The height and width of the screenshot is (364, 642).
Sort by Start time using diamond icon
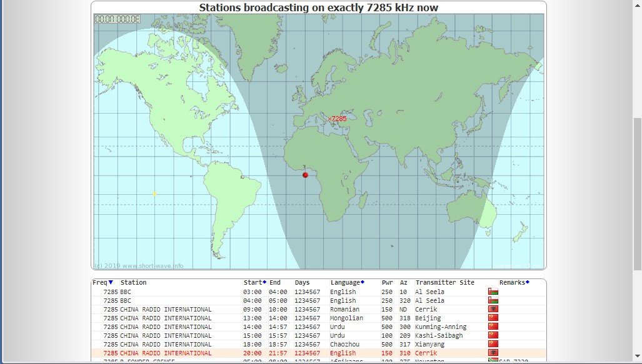[264, 282]
